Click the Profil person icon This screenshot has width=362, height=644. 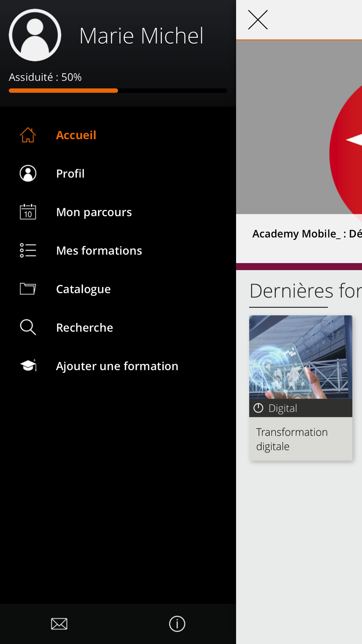[x=28, y=173]
